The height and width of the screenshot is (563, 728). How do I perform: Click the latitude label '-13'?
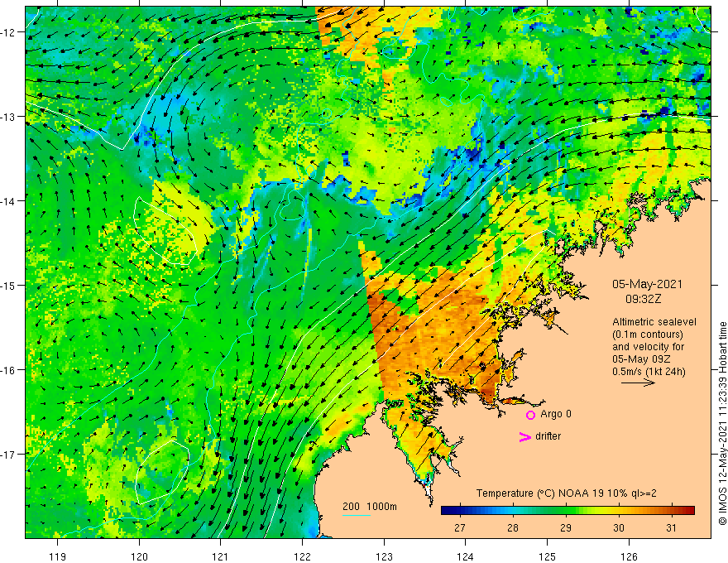(9, 117)
